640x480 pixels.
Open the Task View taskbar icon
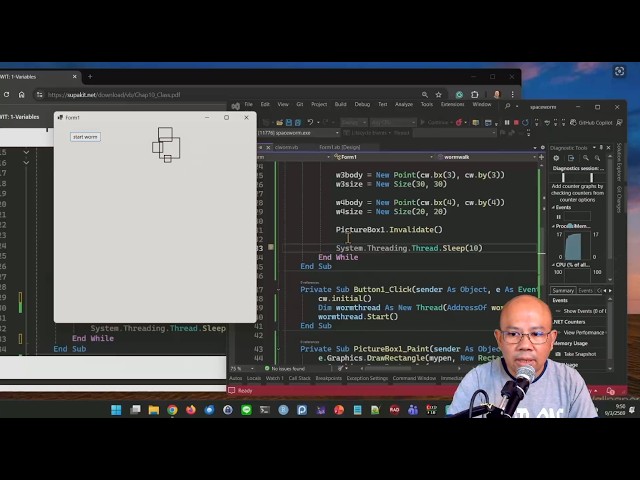(x=135, y=410)
